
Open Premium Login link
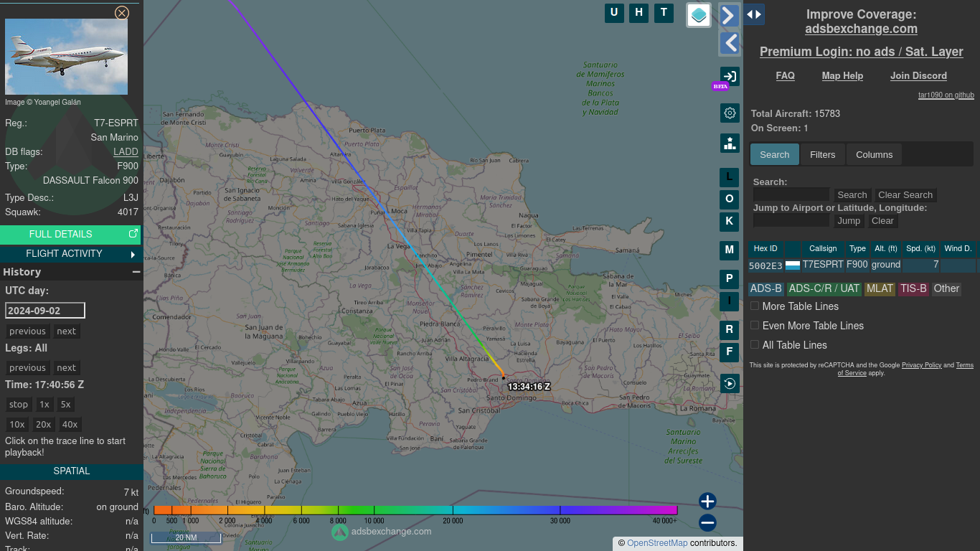pos(861,52)
